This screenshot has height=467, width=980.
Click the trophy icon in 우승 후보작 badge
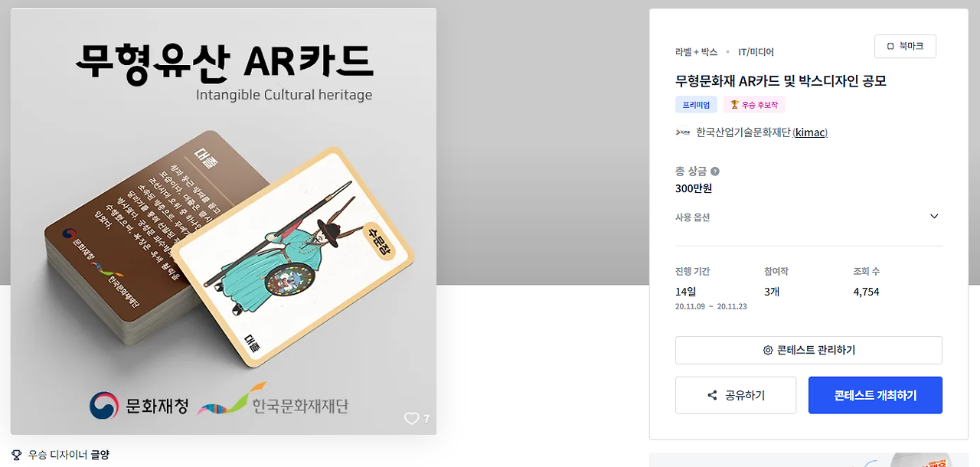pyautogui.click(x=734, y=105)
